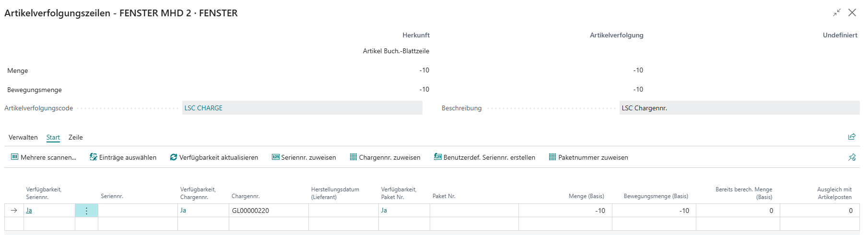
Task: Switch to the Verwalten tab
Action: 23,138
